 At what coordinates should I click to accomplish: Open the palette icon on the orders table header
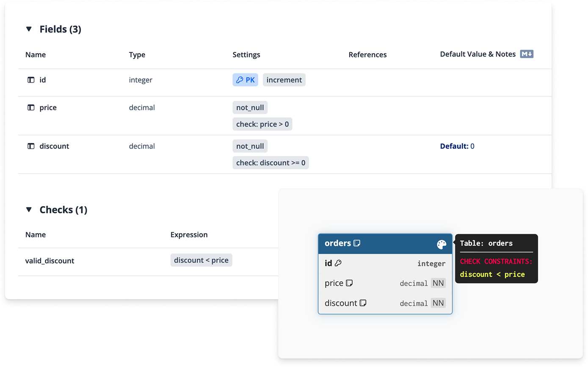[x=442, y=243]
